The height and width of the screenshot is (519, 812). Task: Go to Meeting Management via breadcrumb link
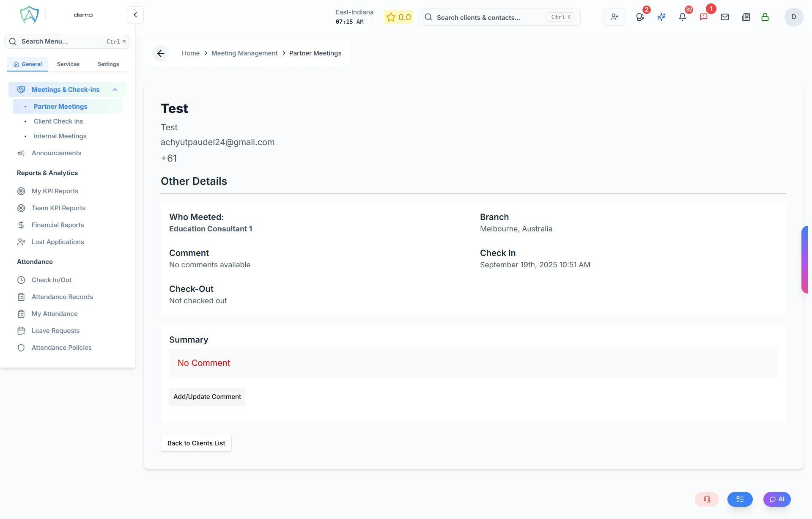pos(244,53)
